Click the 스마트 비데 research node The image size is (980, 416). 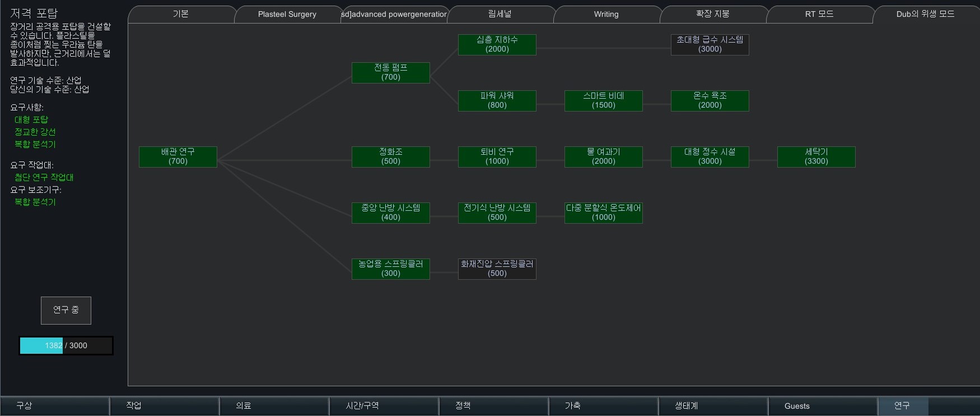(x=603, y=100)
